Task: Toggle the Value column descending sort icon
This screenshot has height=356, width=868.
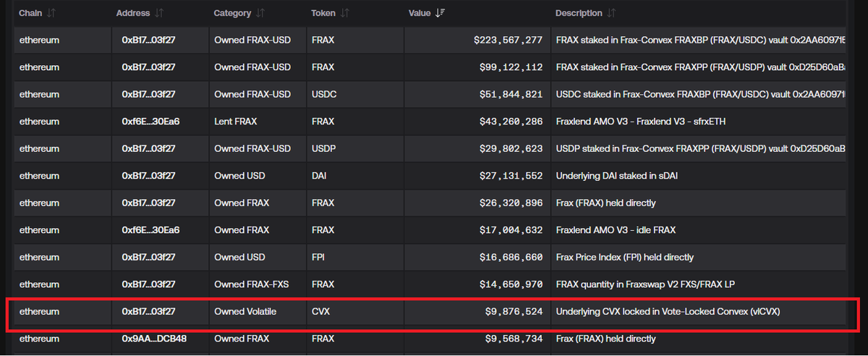Action: pyautogui.click(x=440, y=13)
